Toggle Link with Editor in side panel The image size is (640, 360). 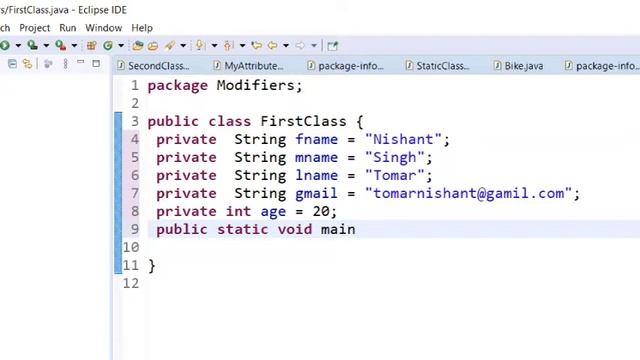27,64
